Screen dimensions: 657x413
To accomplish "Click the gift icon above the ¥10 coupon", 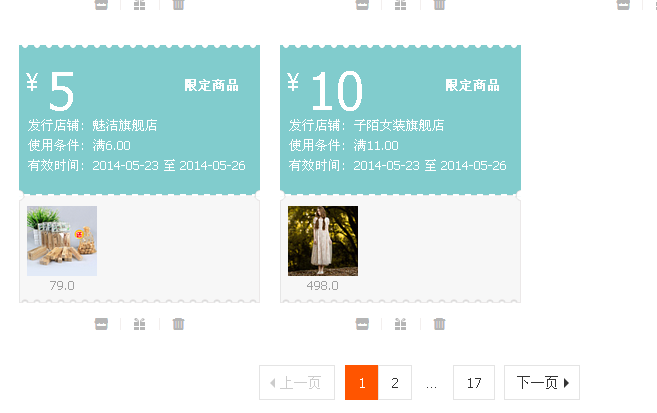I will pyautogui.click(x=400, y=5).
